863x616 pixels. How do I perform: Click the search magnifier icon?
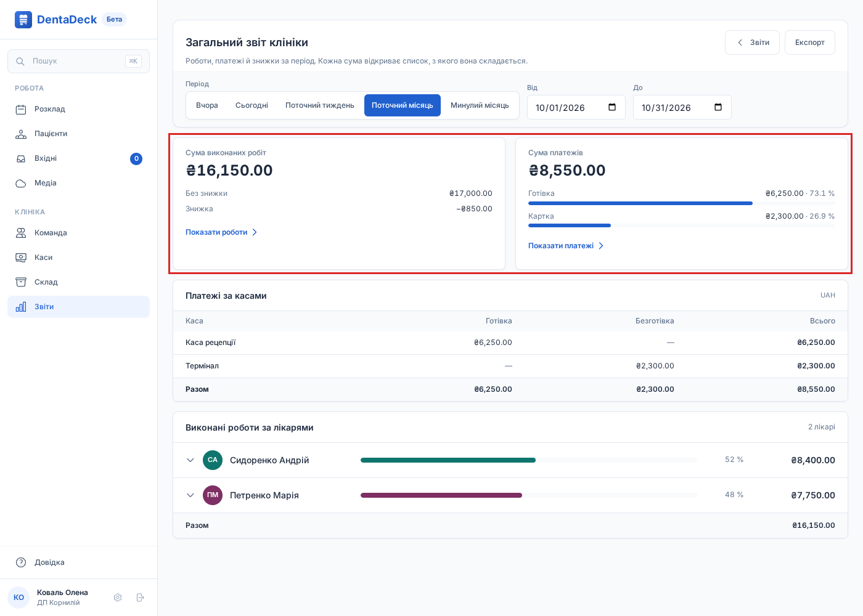point(20,62)
